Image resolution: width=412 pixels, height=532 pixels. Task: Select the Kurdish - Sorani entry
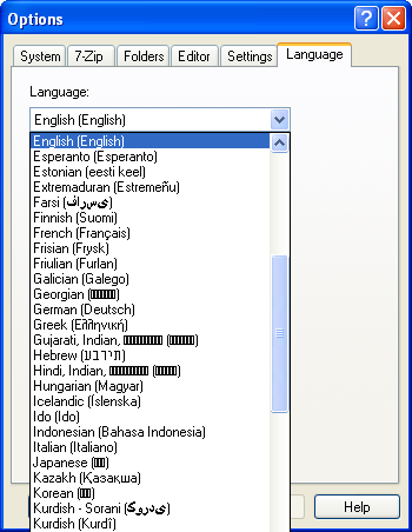click(x=150, y=509)
